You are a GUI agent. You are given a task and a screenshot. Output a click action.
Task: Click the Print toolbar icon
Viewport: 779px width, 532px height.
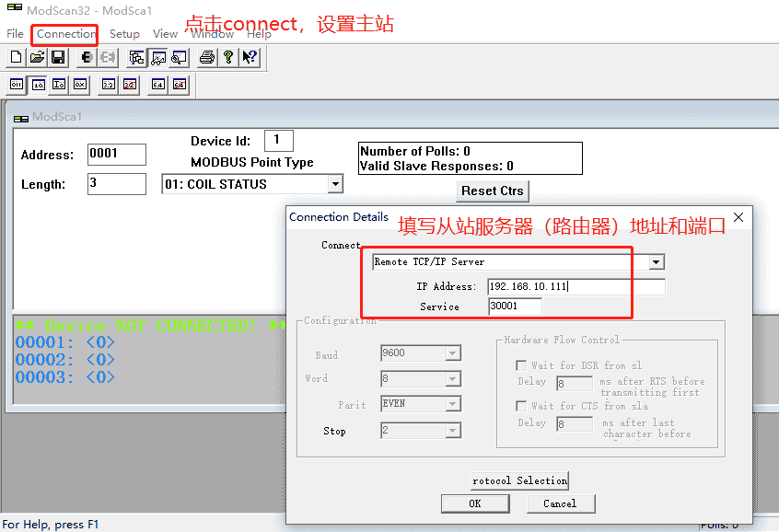[x=207, y=58]
